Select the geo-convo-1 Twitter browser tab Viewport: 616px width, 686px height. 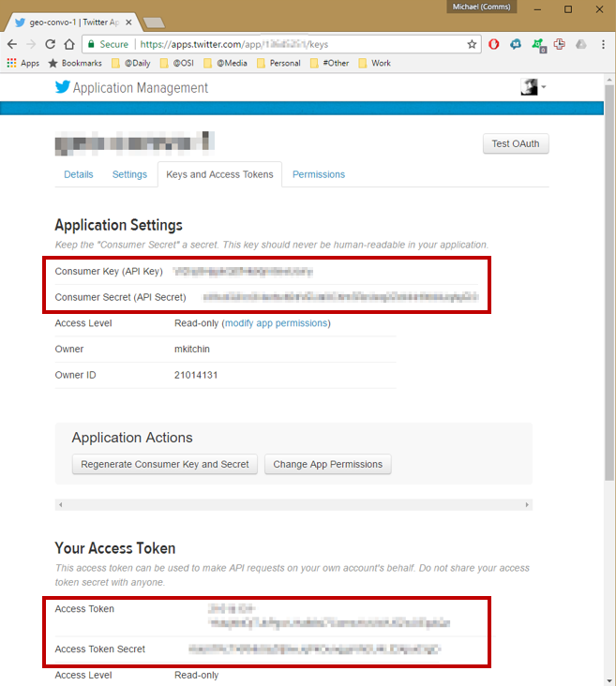(x=72, y=22)
